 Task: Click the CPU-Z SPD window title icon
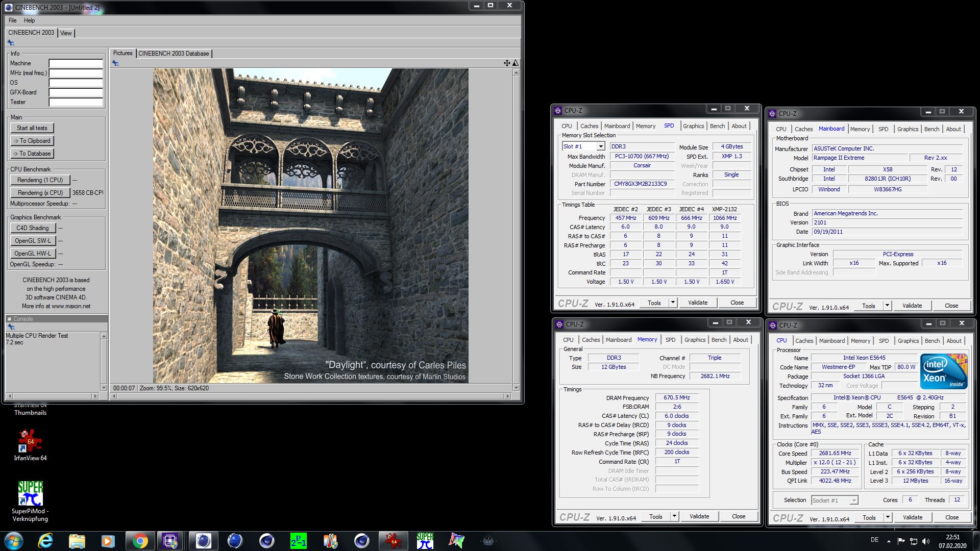(x=558, y=110)
